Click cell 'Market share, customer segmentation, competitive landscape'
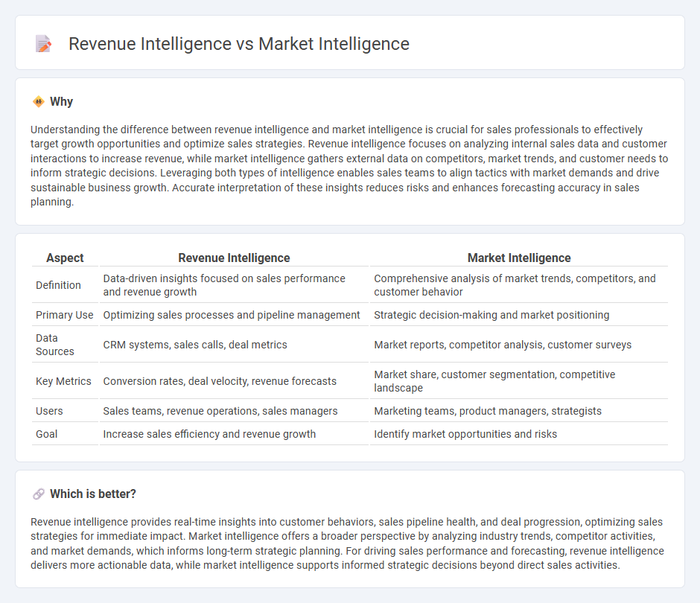The height and width of the screenshot is (603, 700). pyautogui.click(x=519, y=381)
